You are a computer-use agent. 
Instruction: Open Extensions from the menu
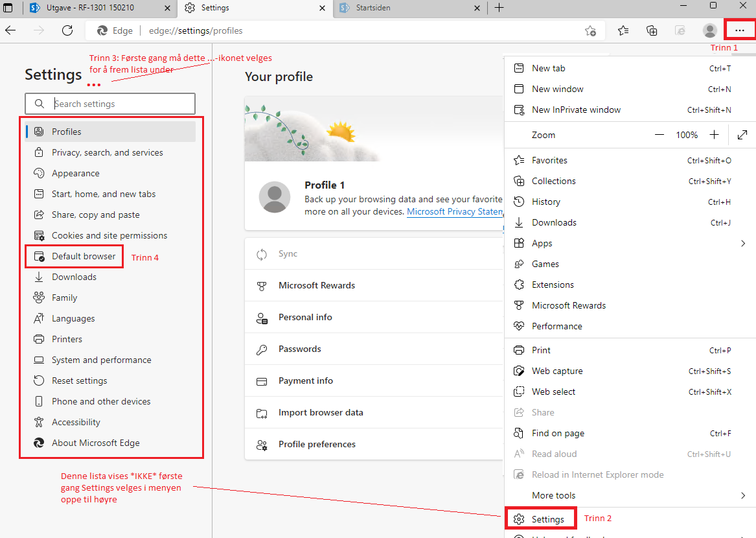click(630, 285)
